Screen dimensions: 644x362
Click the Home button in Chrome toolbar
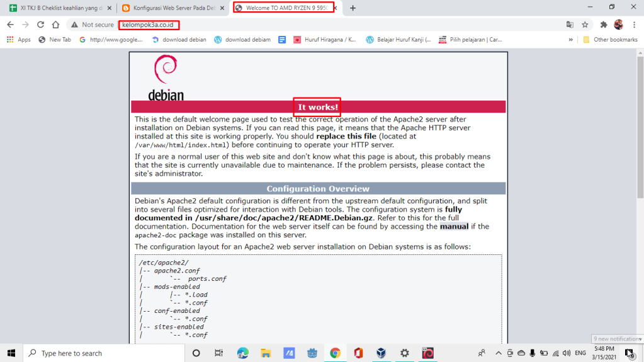coord(55,25)
